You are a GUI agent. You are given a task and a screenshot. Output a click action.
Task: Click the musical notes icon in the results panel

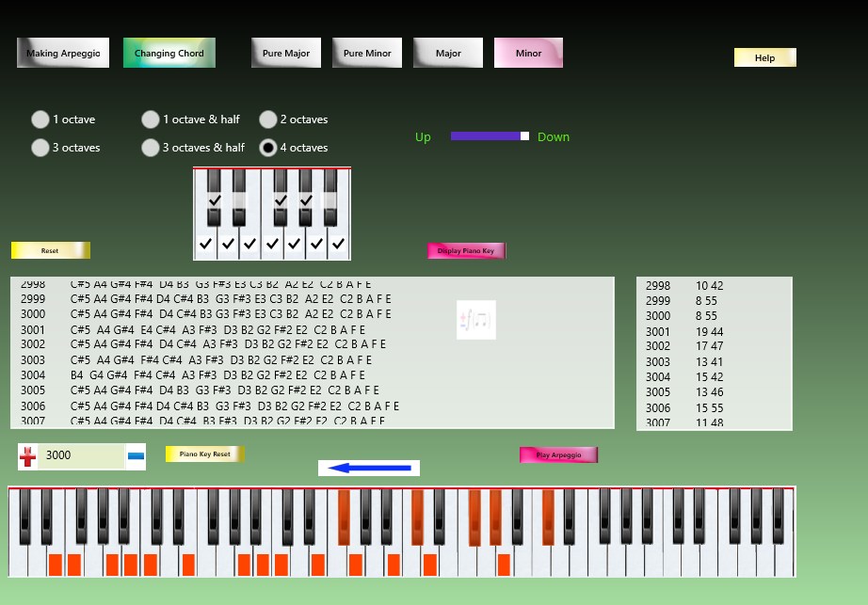tap(475, 319)
